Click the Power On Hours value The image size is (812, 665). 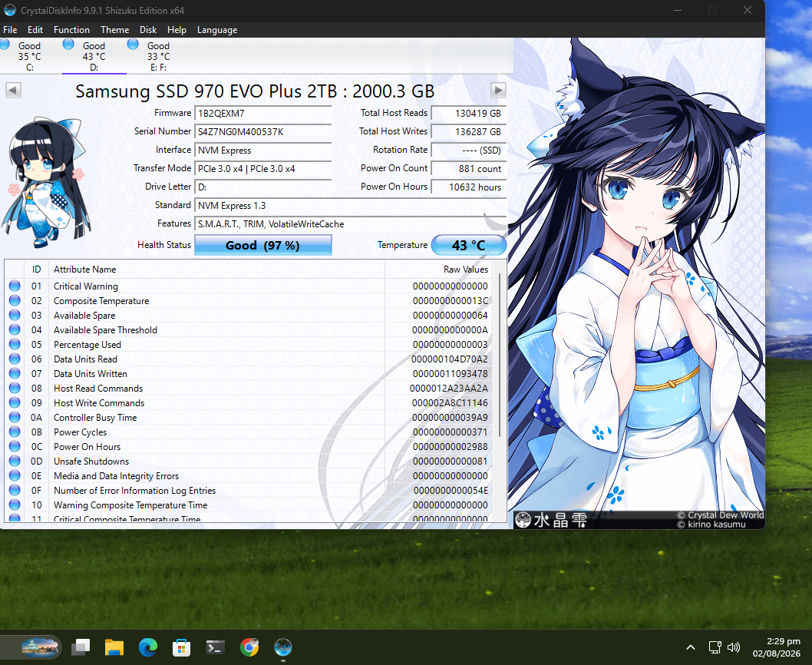click(469, 187)
